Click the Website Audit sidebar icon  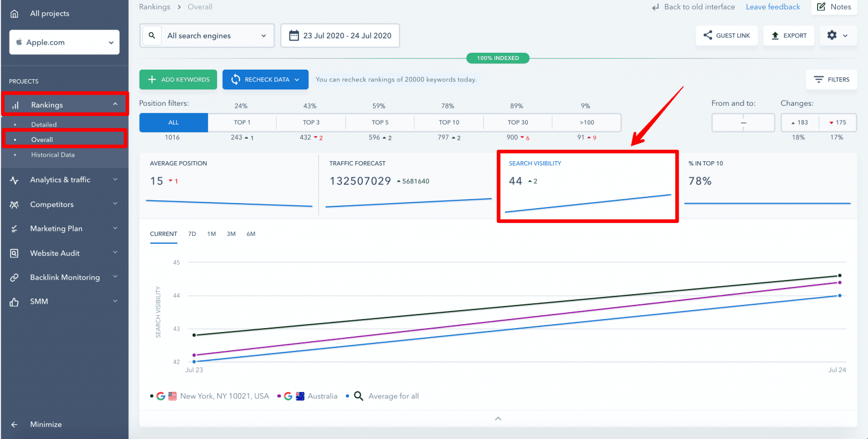(15, 253)
